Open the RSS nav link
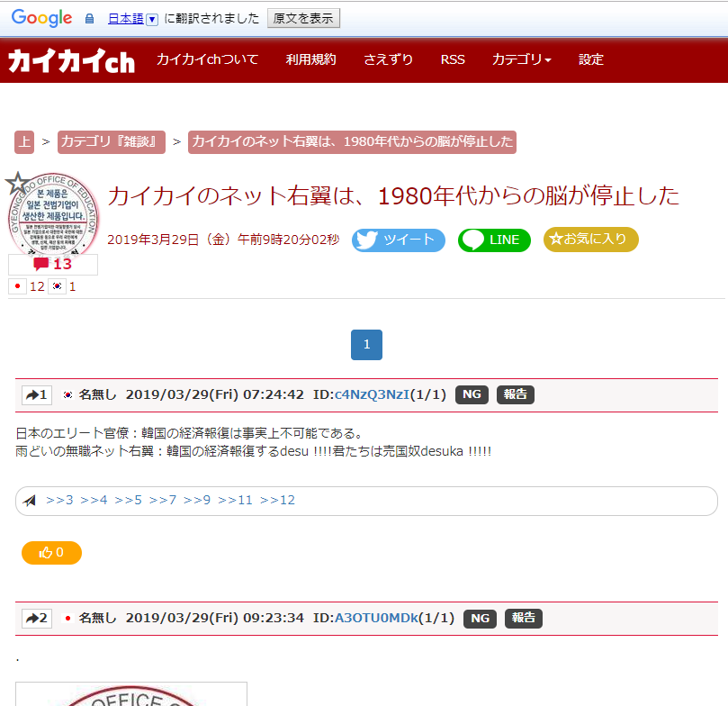Screen dimensions: 728x706 click(x=453, y=59)
